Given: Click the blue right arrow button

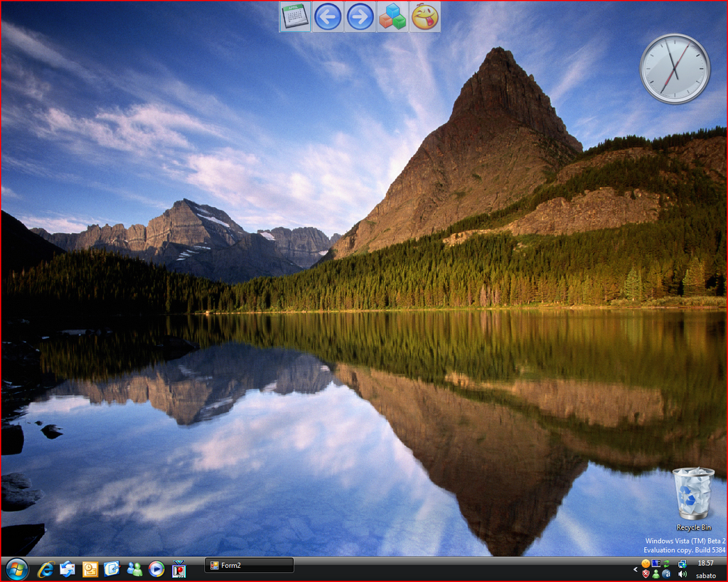Looking at the screenshot, I should click(360, 17).
